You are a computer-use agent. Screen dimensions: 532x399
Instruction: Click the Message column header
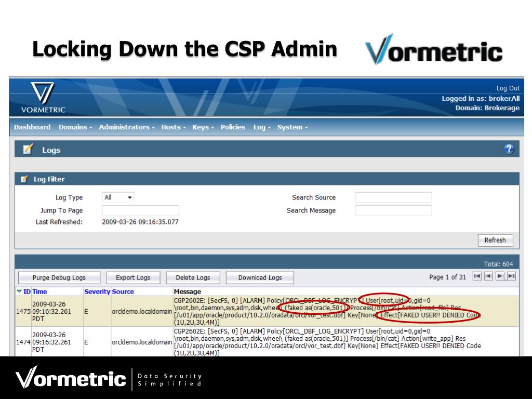tap(187, 291)
